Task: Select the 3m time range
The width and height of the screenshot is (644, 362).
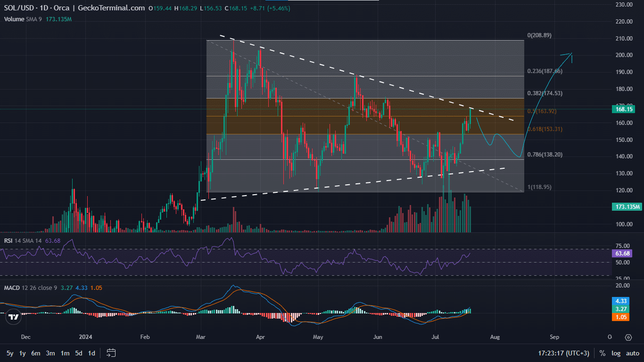Action: tap(50, 353)
